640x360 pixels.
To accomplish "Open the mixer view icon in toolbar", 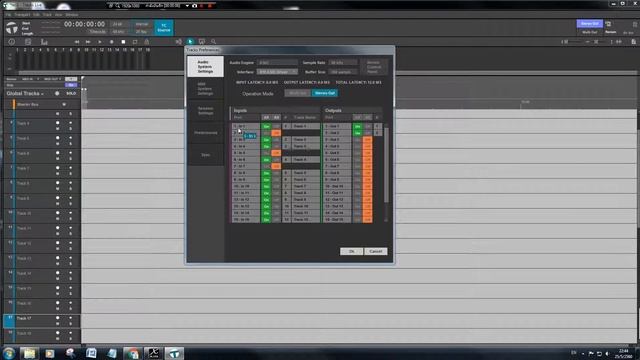I will click(x=44, y=42).
